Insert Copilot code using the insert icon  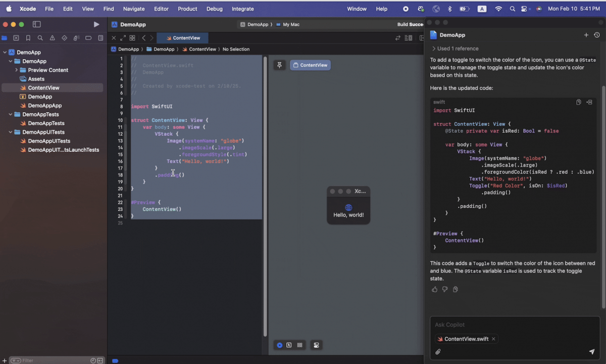[589, 102]
